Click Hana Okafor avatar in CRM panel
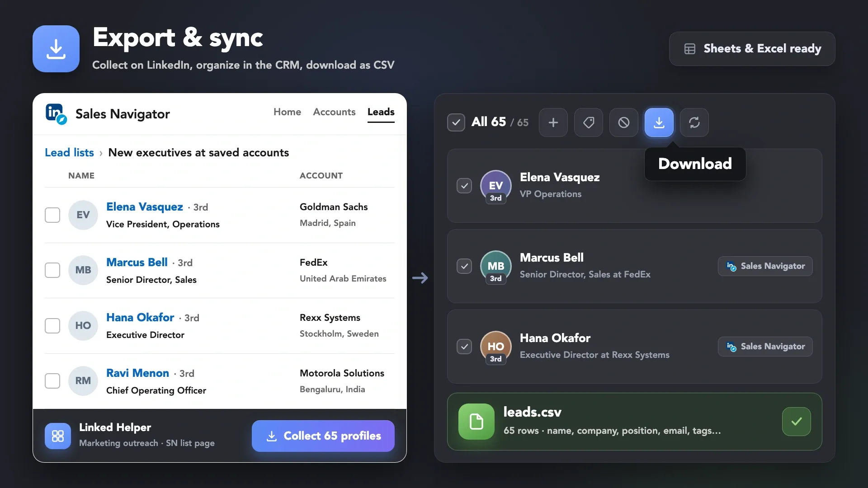The height and width of the screenshot is (488, 868). coord(496,347)
